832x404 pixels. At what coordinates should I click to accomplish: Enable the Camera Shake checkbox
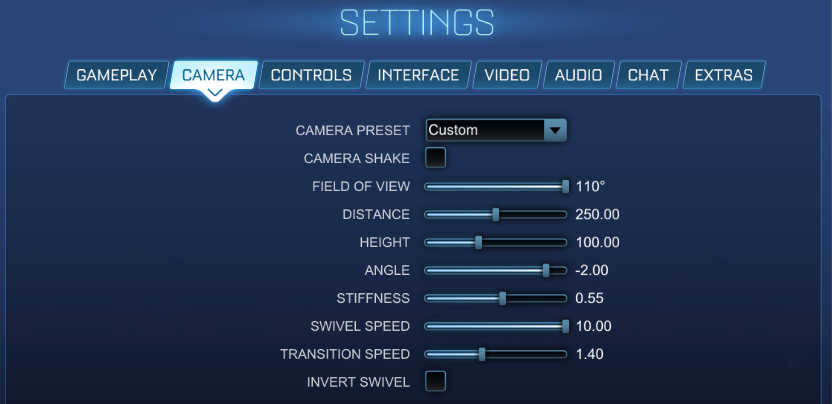point(435,158)
